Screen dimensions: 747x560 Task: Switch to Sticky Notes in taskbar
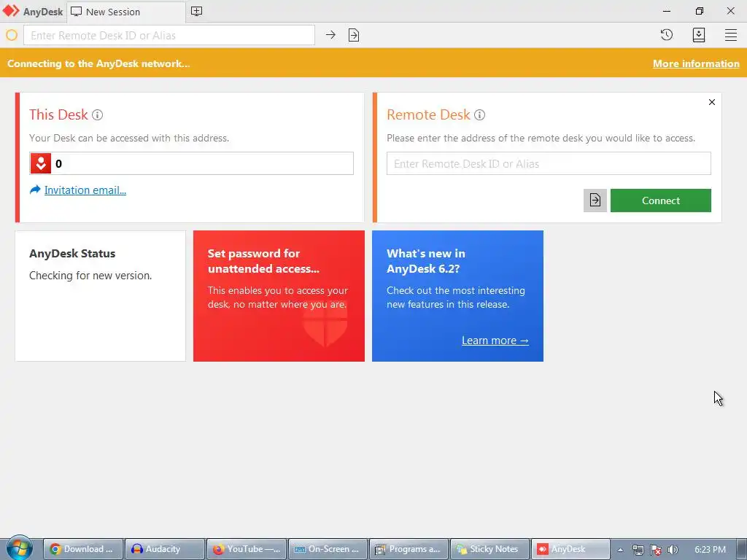click(490, 549)
